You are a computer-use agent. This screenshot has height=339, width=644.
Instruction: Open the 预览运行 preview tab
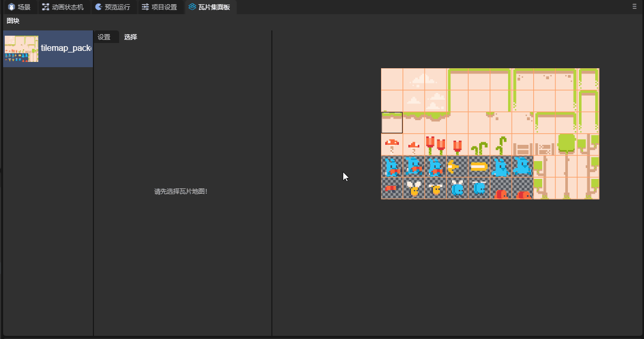tap(112, 7)
